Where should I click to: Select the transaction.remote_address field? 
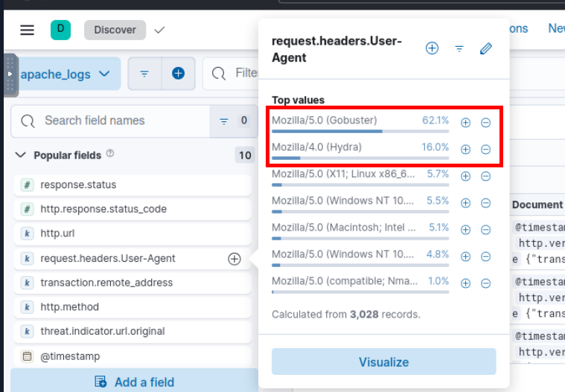point(133,283)
